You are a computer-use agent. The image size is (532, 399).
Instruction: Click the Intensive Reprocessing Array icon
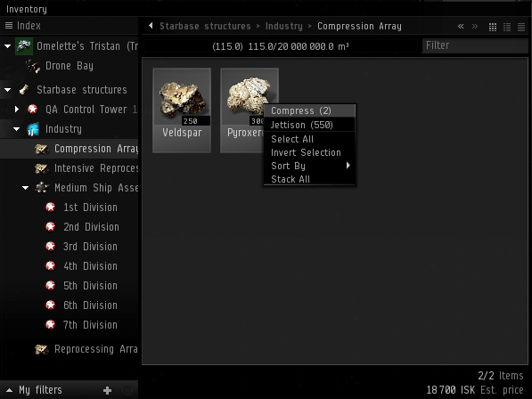(42, 168)
